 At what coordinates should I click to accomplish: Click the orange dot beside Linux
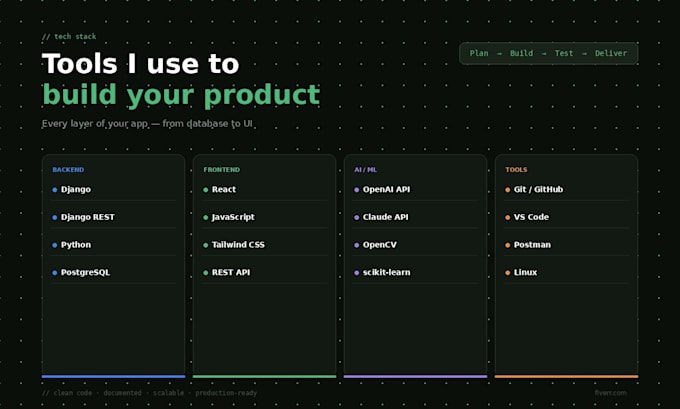[507, 273]
